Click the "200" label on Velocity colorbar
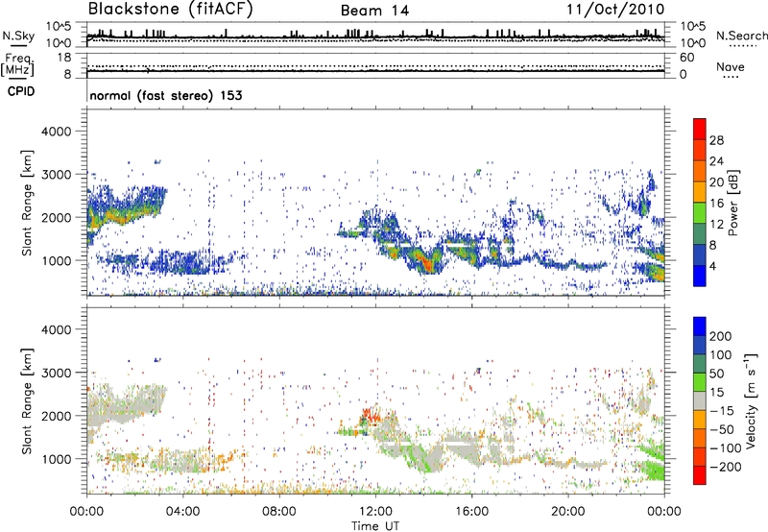The width and height of the screenshot is (768, 532). (x=721, y=336)
